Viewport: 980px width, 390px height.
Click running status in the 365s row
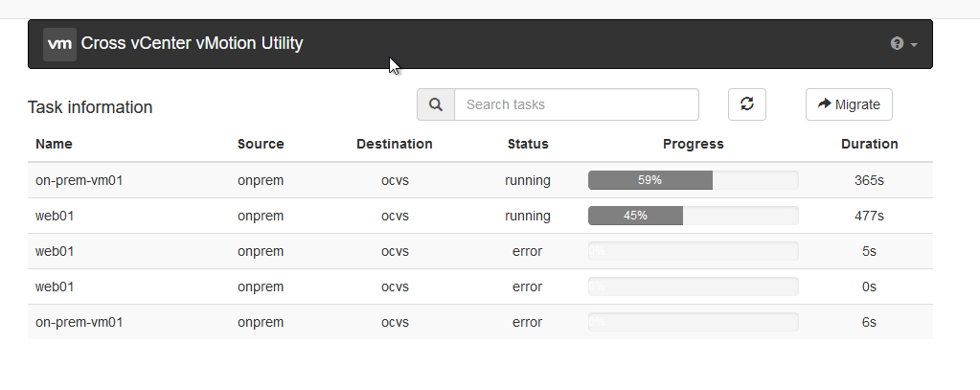[528, 180]
